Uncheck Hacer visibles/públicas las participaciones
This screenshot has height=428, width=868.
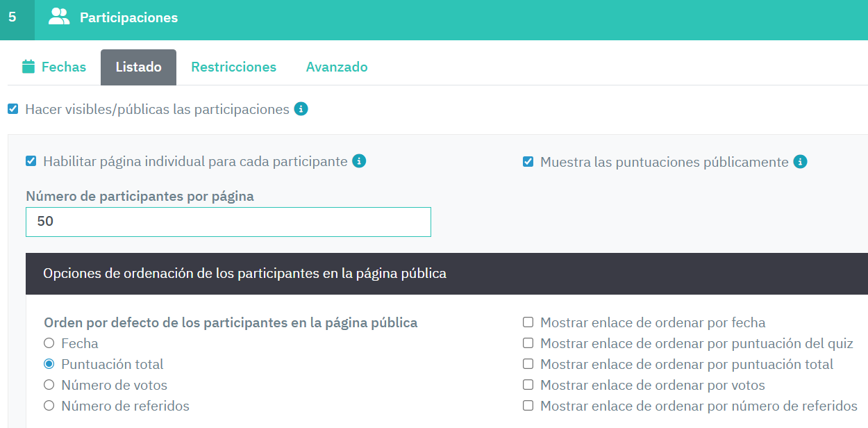click(12, 109)
